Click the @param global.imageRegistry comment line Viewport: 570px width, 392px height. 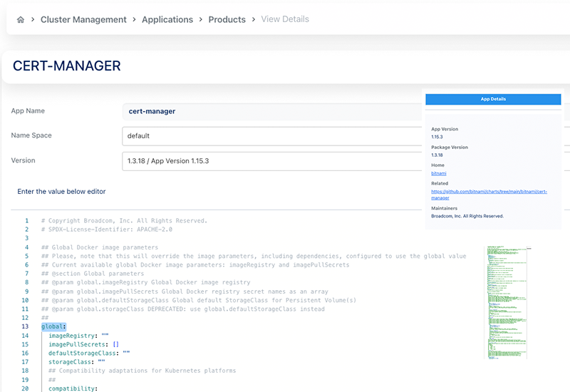[146, 282]
